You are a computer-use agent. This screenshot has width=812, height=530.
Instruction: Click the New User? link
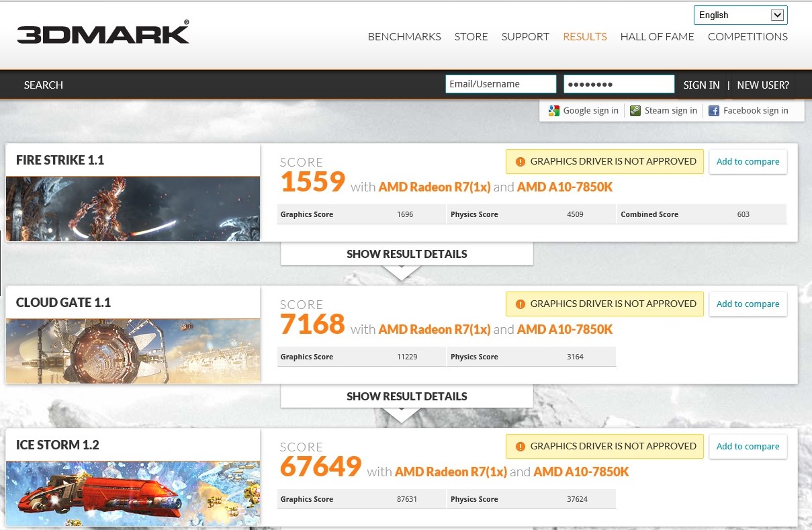[763, 85]
